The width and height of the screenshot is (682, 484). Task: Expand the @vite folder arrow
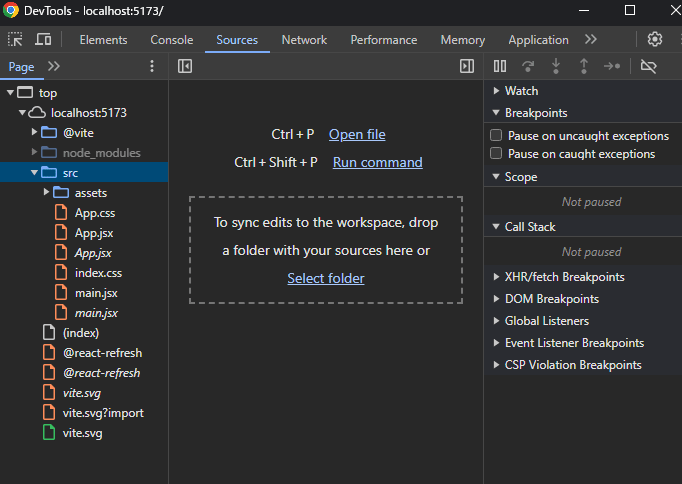pos(34,132)
